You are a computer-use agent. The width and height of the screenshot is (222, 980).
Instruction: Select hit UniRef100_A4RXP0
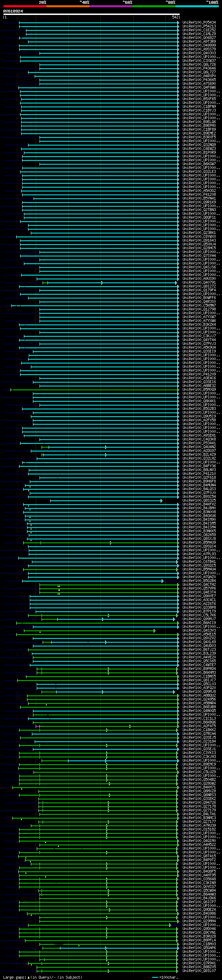[x=199, y=76]
